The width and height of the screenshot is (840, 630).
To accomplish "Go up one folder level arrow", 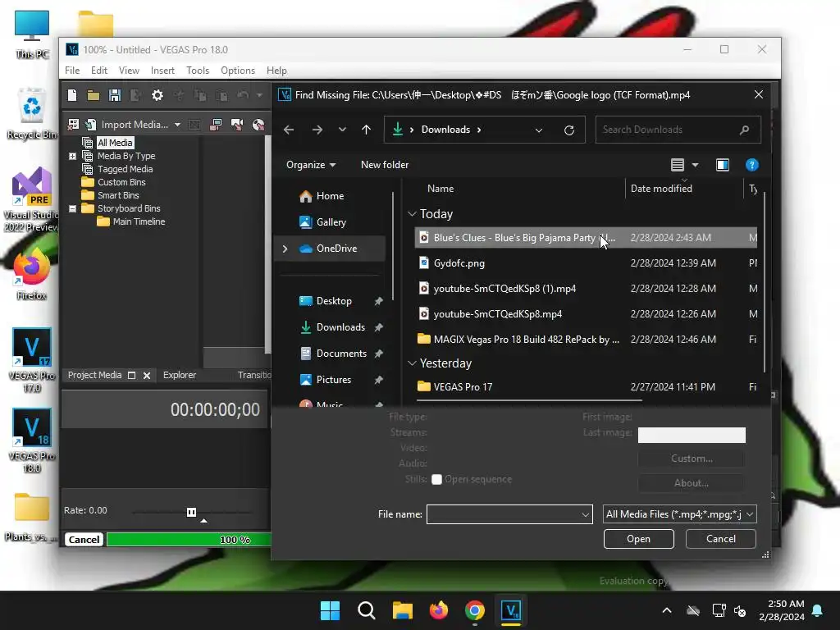I will [x=367, y=130].
